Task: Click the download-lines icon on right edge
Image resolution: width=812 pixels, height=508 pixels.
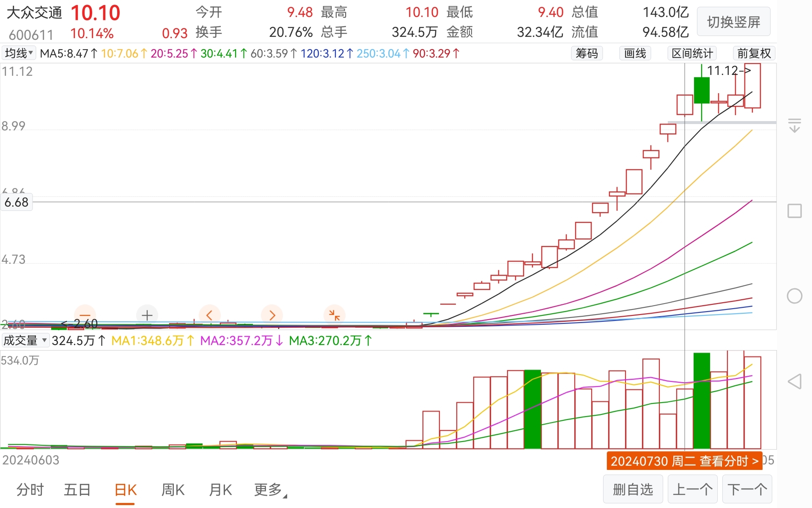Action: point(794,125)
